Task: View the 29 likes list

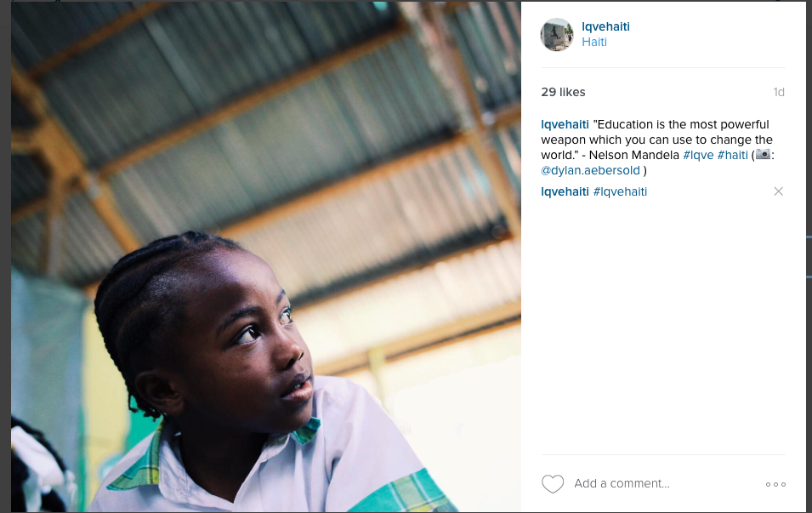Action: click(x=563, y=92)
